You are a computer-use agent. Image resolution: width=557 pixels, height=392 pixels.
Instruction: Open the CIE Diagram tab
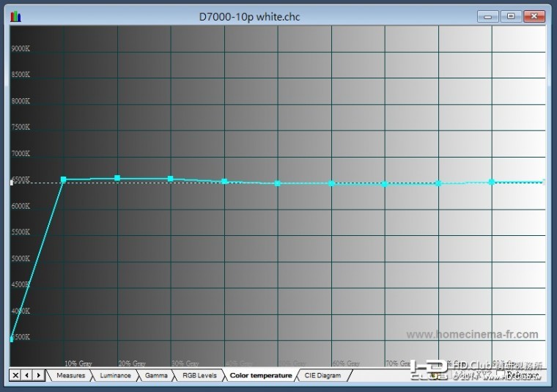click(322, 375)
